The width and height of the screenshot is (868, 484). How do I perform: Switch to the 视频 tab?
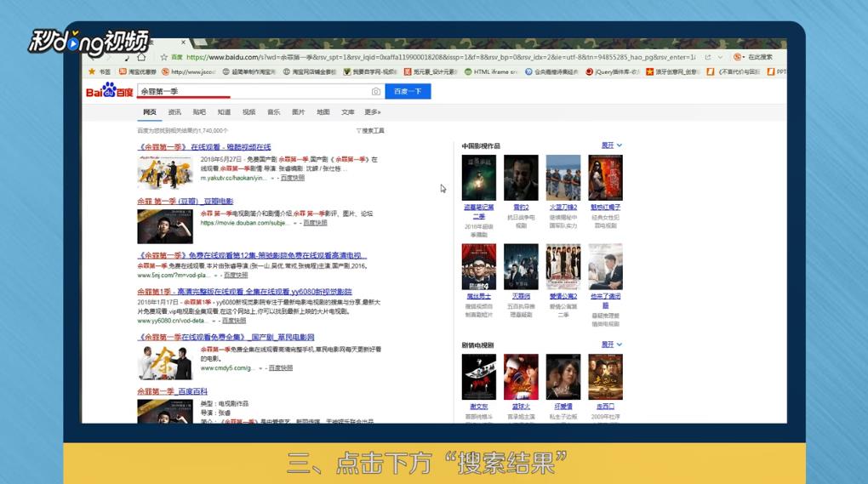(249, 111)
